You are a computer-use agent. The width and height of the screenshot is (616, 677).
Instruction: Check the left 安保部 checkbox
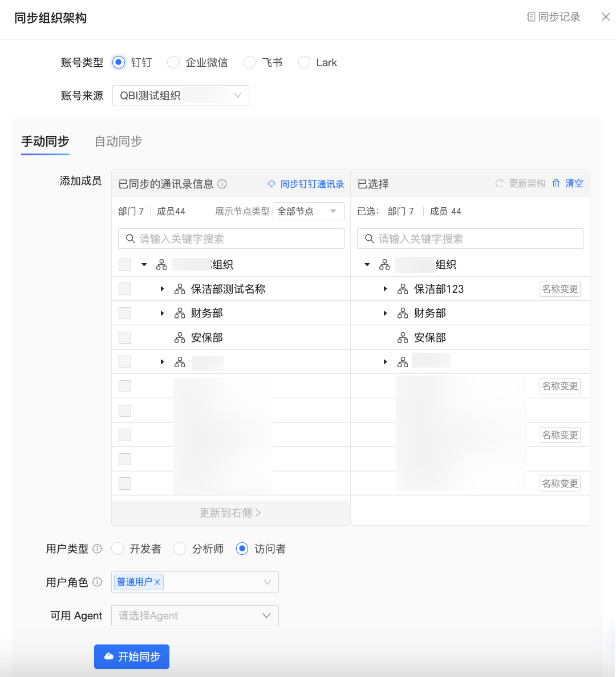point(125,337)
